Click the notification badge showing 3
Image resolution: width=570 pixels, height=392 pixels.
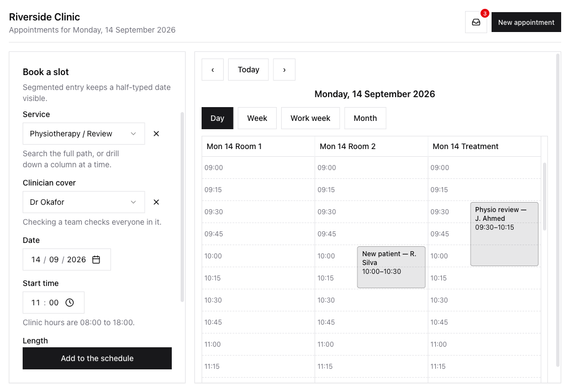pos(484,13)
